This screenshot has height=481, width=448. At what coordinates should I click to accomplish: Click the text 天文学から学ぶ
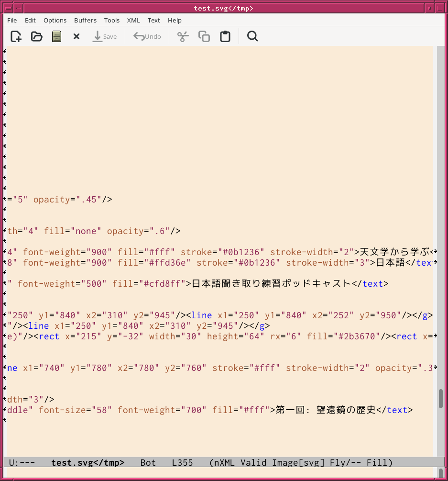point(394,252)
